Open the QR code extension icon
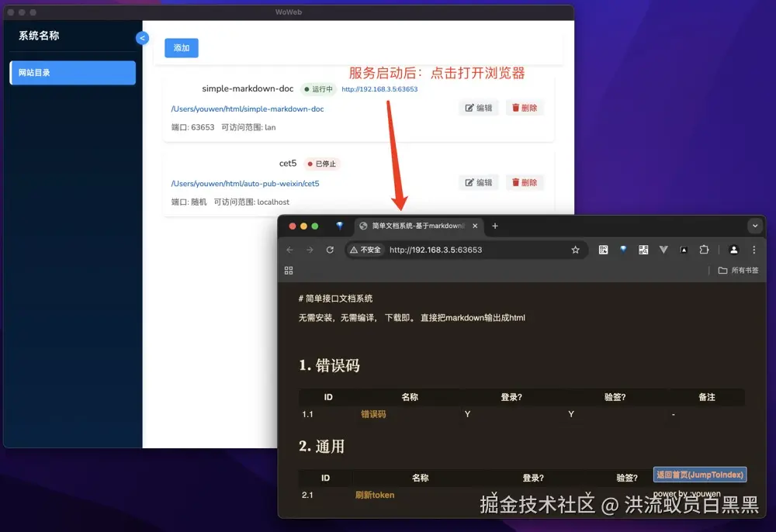 (x=603, y=249)
